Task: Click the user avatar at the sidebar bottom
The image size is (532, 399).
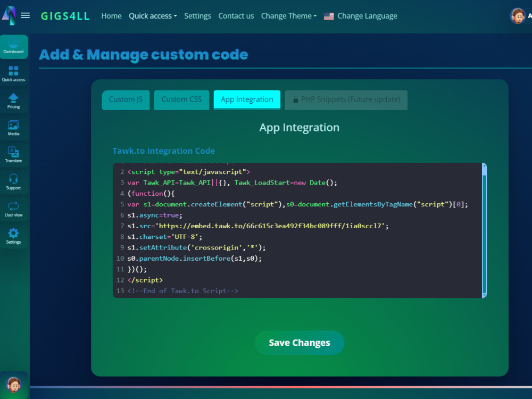Action: click(14, 385)
